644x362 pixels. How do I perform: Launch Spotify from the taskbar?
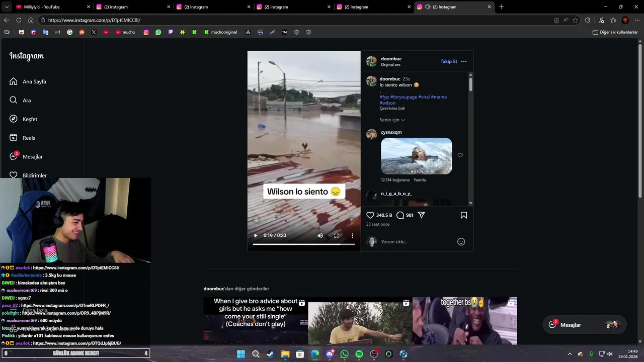click(359, 354)
